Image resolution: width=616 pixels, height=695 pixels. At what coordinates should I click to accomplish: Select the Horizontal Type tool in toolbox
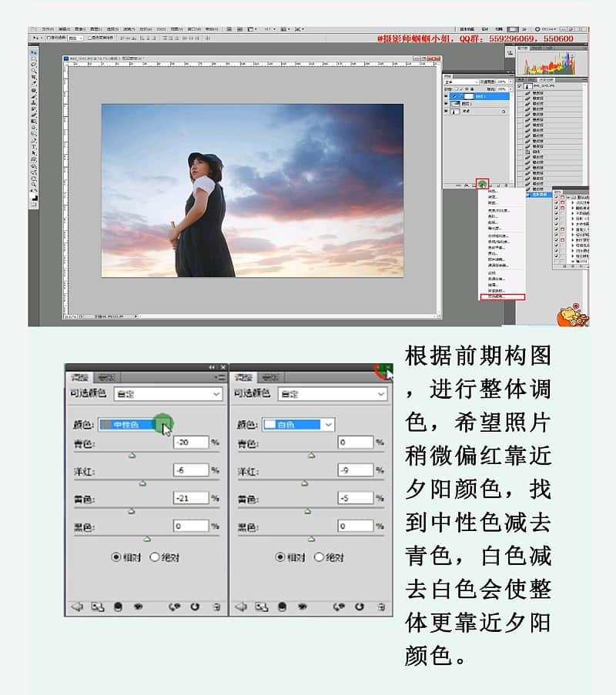point(34,145)
